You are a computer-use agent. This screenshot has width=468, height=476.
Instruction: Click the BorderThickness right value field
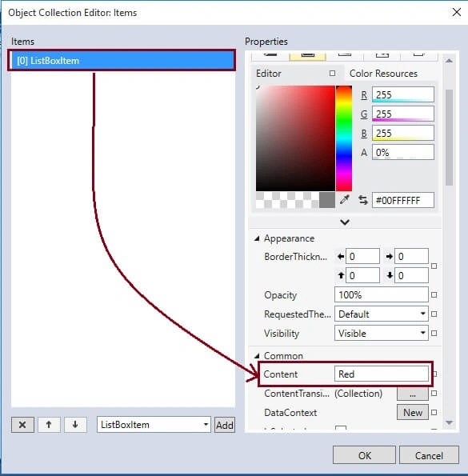(411, 256)
